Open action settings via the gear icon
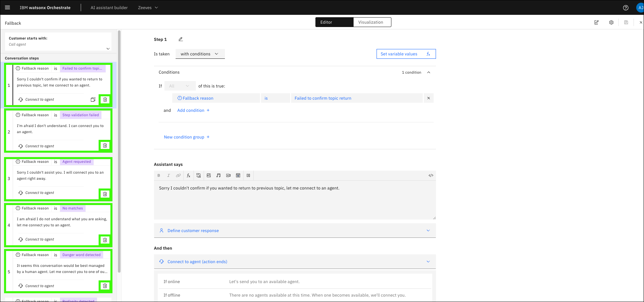 pyautogui.click(x=611, y=22)
